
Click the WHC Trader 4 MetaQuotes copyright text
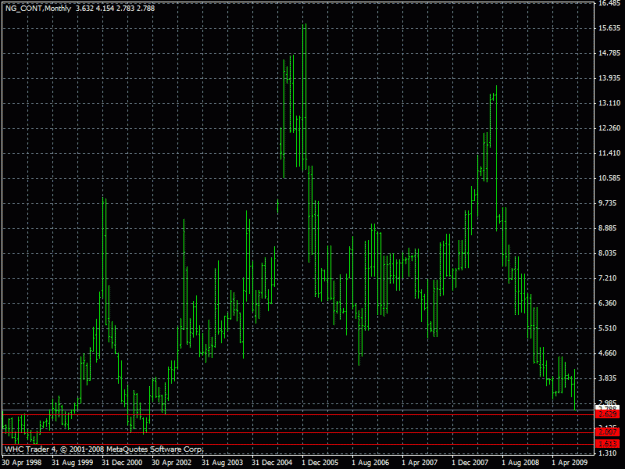point(104,449)
